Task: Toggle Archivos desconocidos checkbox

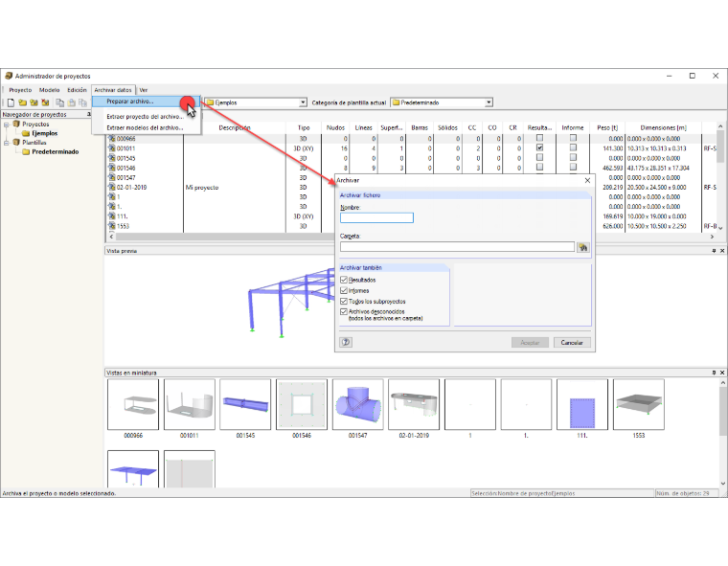Action: [344, 311]
